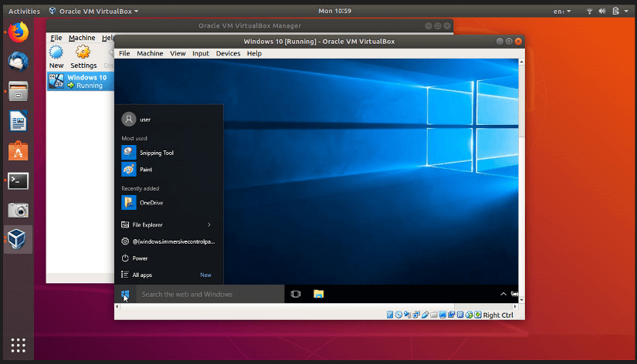Launch Snipping Tool from Start menu

pos(168,153)
